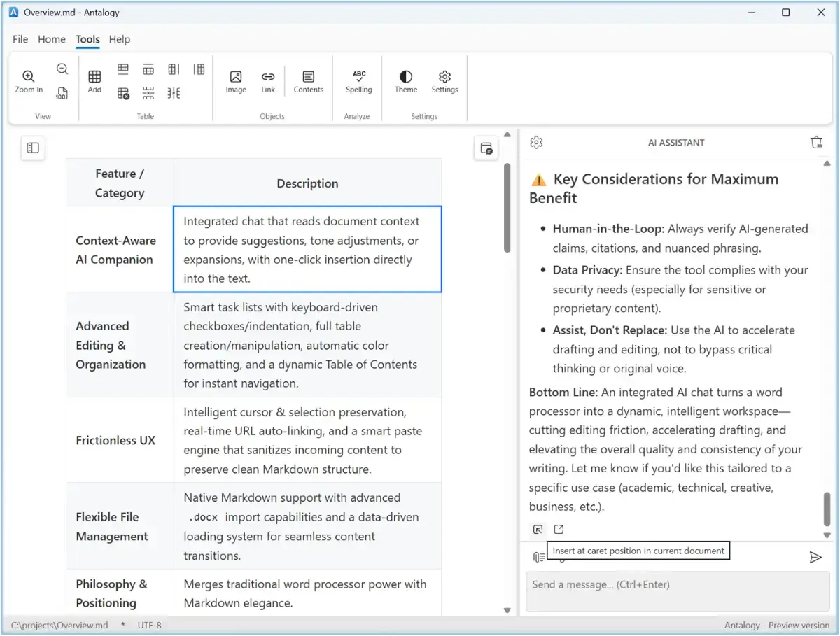Delete the table using the table-x icon
The width and height of the screenshot is (840, 636).
(123, 93)
